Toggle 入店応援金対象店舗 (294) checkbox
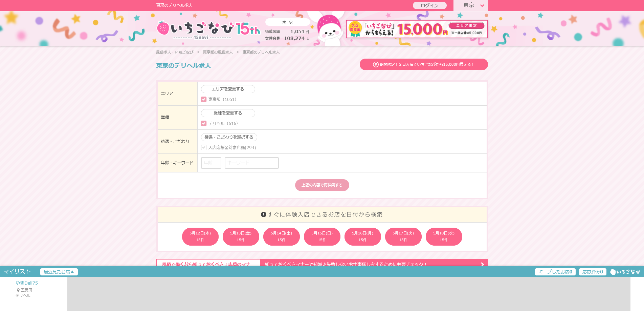Image resolution: width=644 pixels, height=311 pixels. 204,147
